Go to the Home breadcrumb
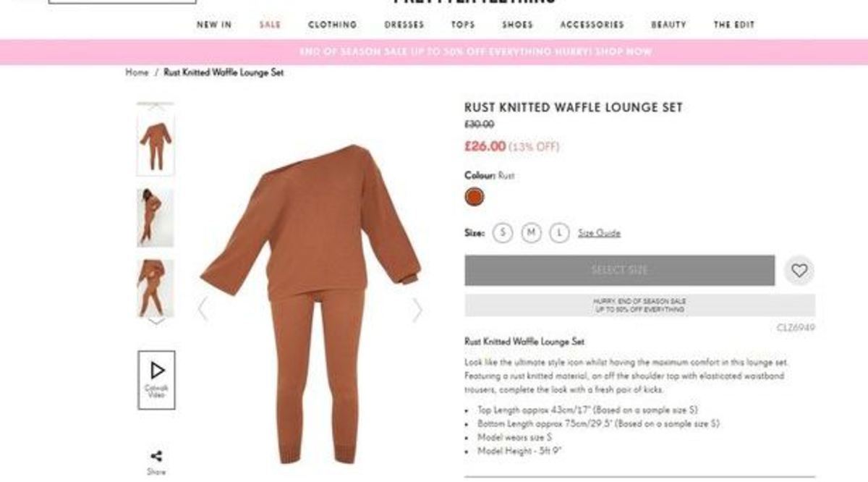 137,72
